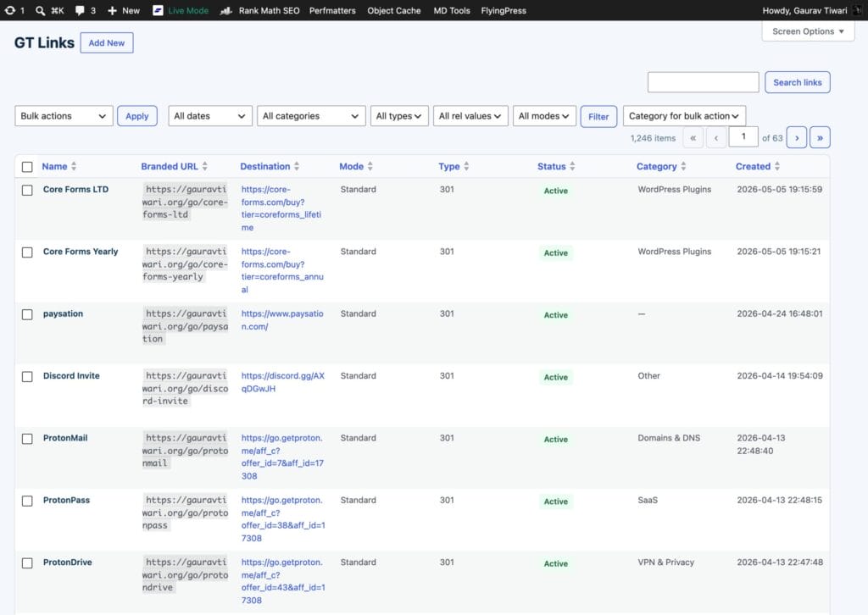Click the plus New icon
The width and height of the screenshot is (868, 615).
[x=112, y=10]
